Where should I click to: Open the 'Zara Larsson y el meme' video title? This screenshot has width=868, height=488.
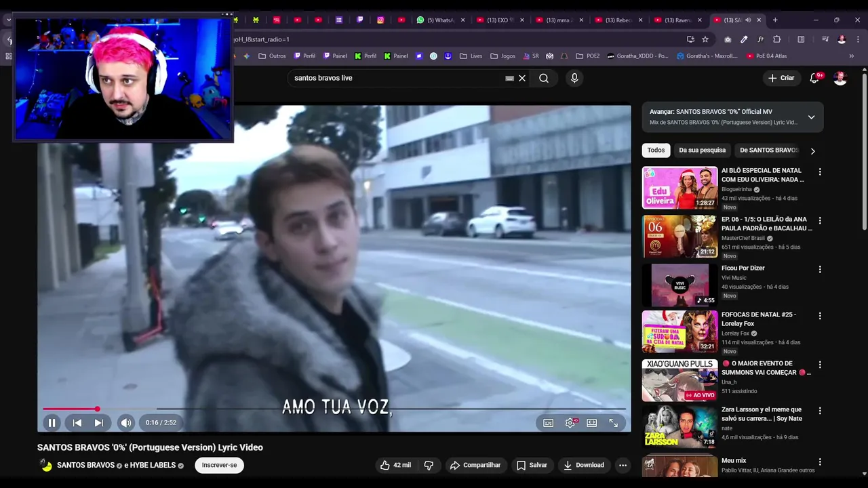tap(762, 414)
